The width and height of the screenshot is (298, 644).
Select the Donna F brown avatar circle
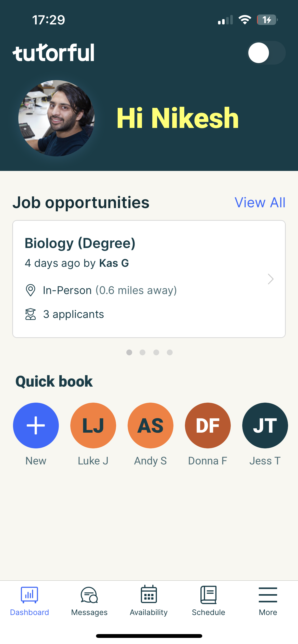pos(208,425)
